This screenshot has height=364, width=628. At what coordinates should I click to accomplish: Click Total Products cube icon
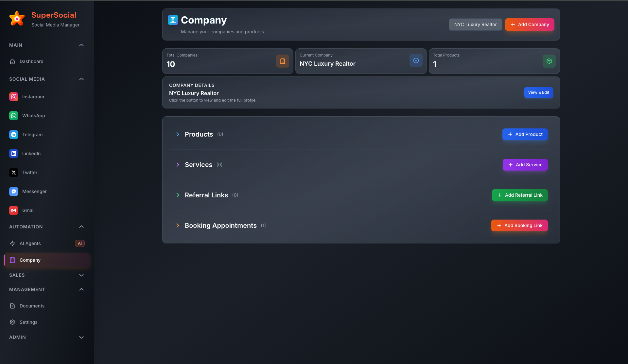[549, 61]
